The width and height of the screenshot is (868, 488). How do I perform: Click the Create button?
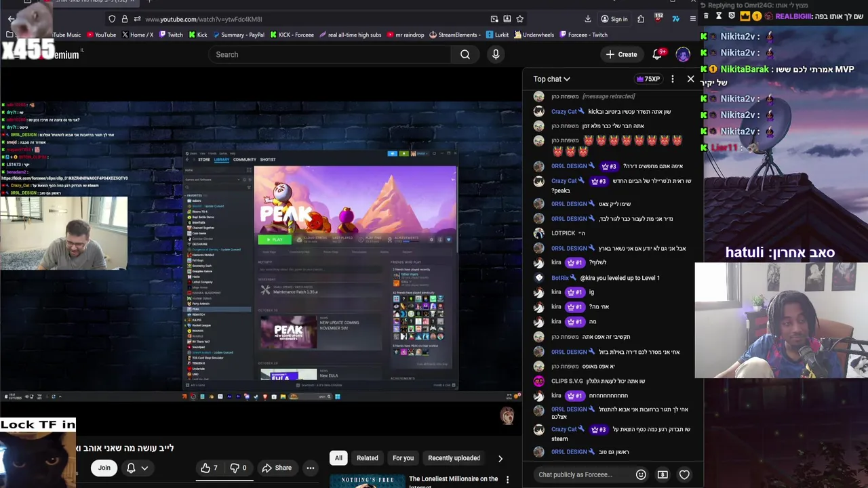pyautogui.click(x=621, y=54)
